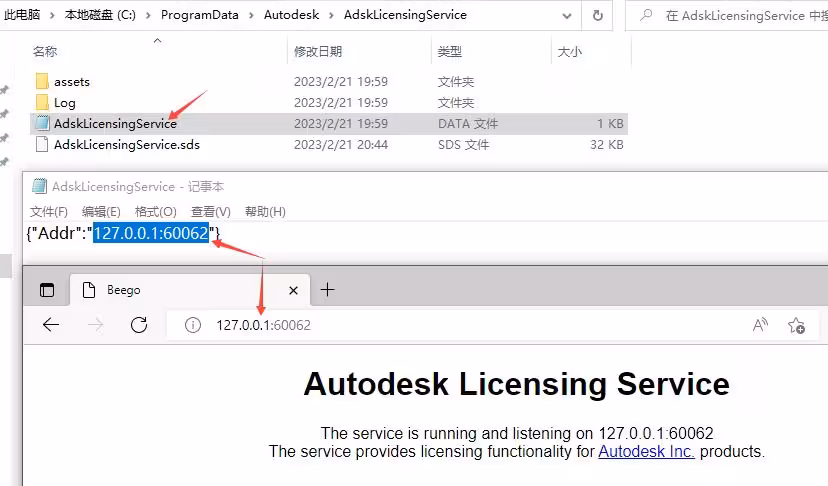Screen dimensions: 828x486
Task: Navigate to the ProgramData breadcrumb
Action: [200, 15]
